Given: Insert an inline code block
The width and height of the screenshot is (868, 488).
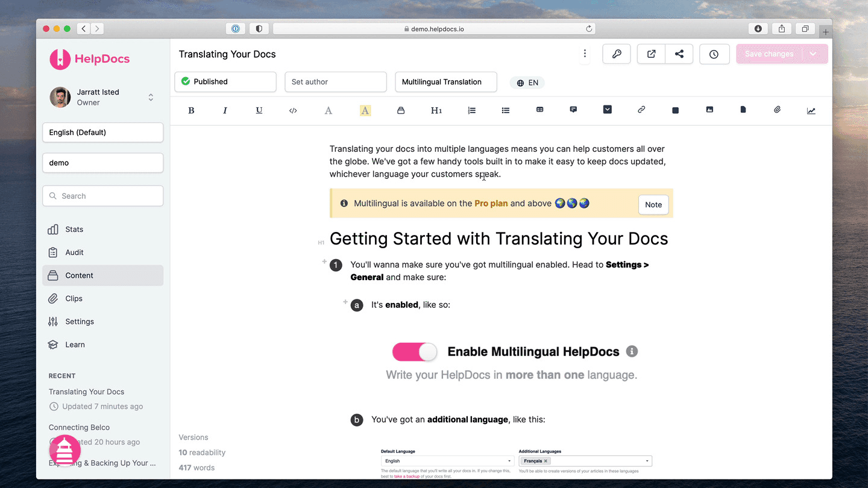Looking at the screenshot, I should point(293,110).
